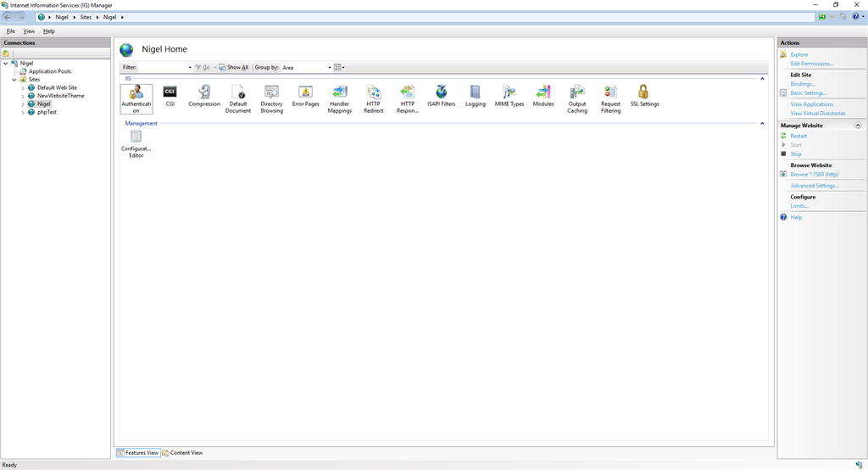Screen dimensions: 868x470
Task: Click the Filter input field
Action: coord(163,68)
